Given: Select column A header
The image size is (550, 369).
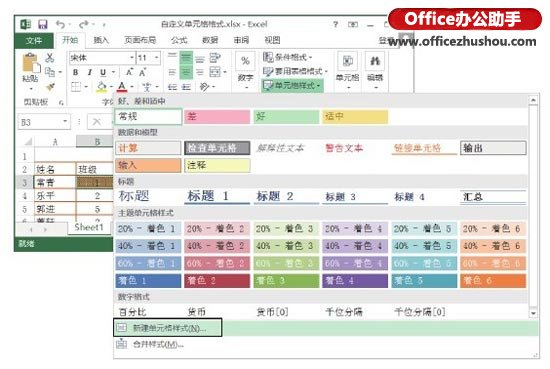Looking at the screenshot, I should click(55, 142).
